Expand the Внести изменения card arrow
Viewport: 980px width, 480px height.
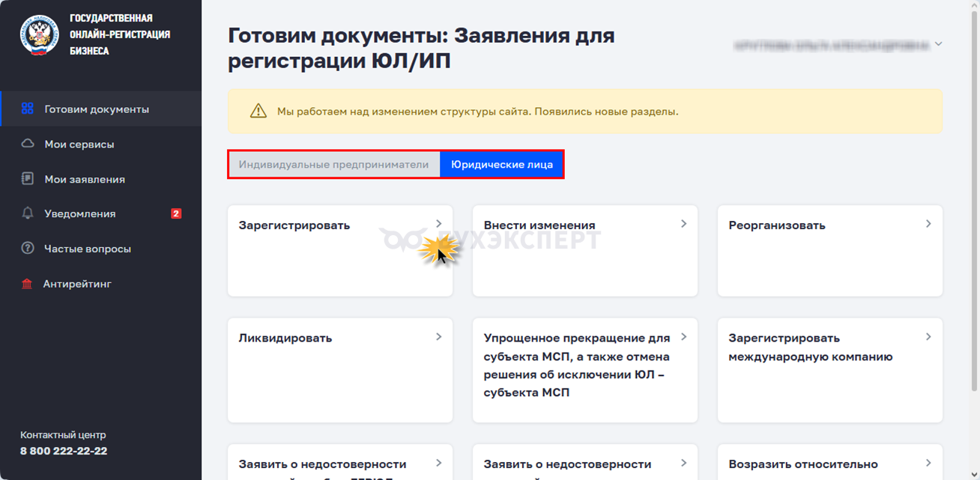pyautogui.click(x=683, y=224)
